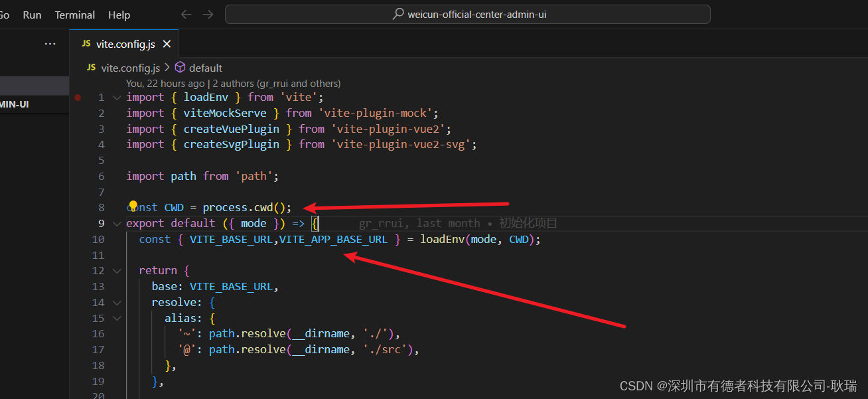Screen dimensions: 868x399
Task: Click the VITE_APP_BASE_URL variable
Action: pyautogui.click(x=333, y=239)
